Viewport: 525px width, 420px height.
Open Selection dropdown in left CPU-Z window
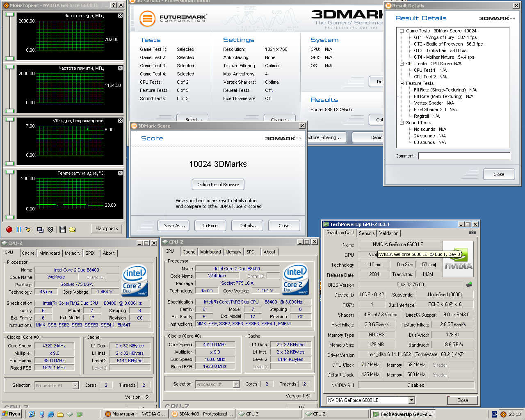coord(75,385)
